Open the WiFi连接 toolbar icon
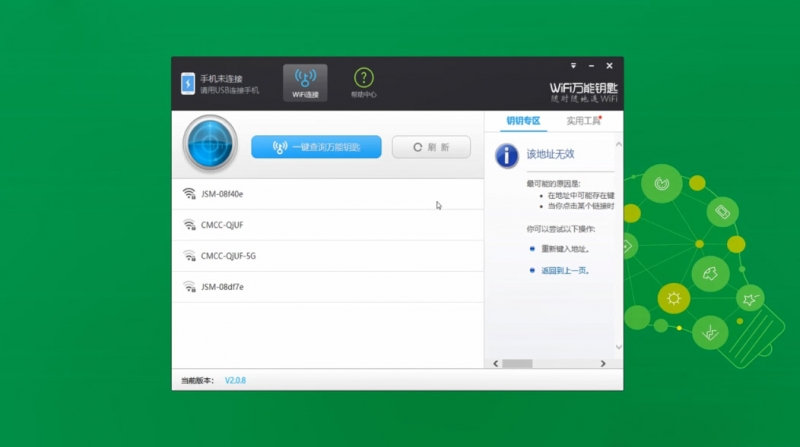800x447 pixels. point(305,83)
